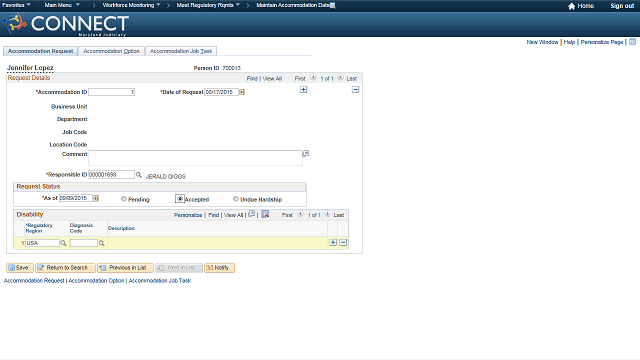Click bottom Accommodation Job Task link
The width and height of the screenshot is (640, 360).
tap(160, 281)
